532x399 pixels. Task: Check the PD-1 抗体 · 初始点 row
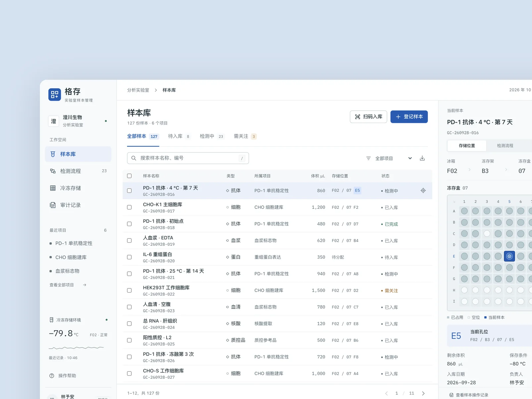129,224
